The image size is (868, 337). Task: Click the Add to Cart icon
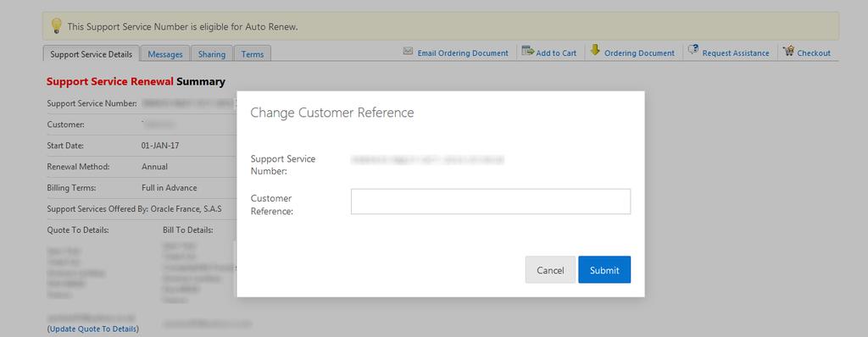pos(527,51)
